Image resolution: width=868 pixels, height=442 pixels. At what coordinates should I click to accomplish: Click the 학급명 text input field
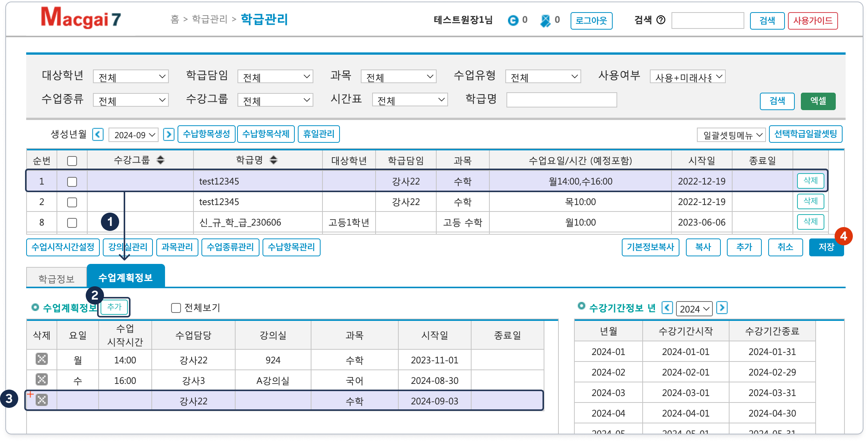click(x=561, y=100)
